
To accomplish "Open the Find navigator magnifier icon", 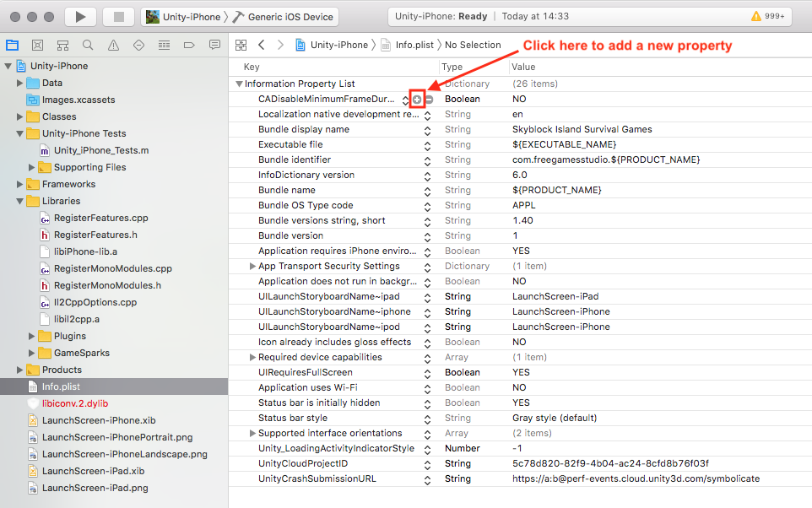I will (88, 45).
